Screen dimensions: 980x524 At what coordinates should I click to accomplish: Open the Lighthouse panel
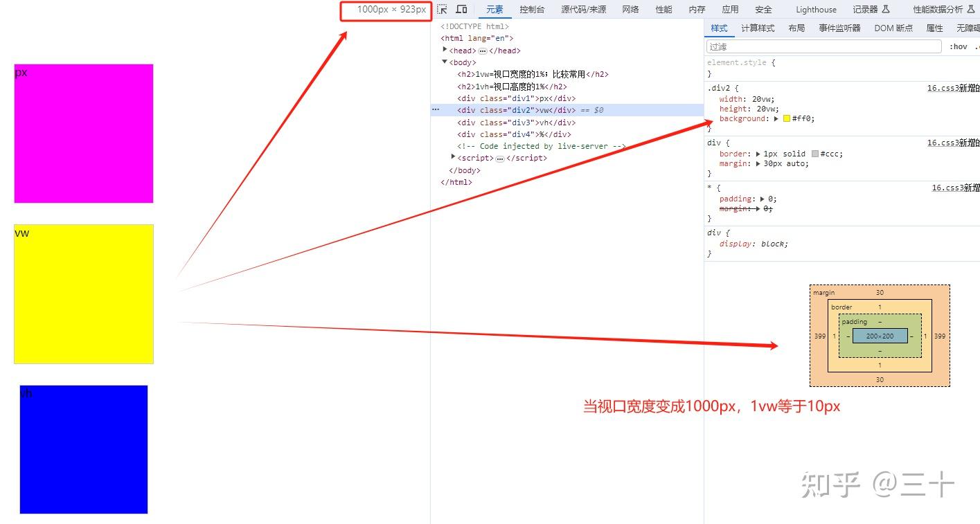[816, 9]
